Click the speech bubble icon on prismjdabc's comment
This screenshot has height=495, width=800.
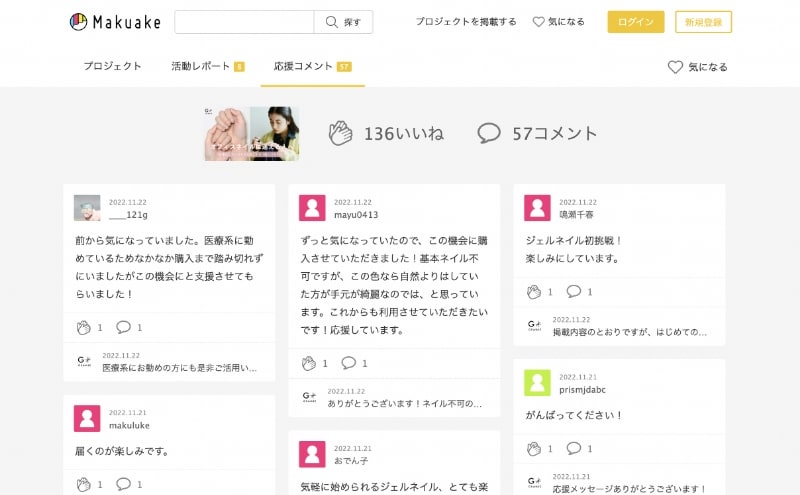tap(574, 448)
